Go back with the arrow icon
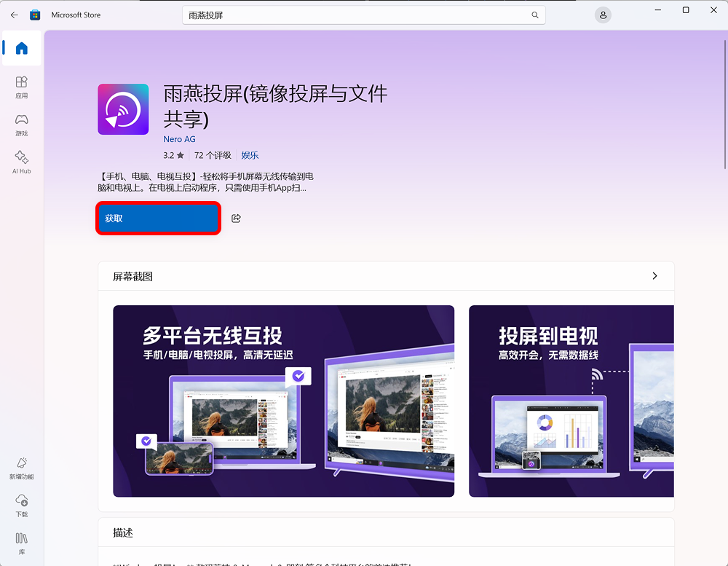Screen dimensions: 728x566 (15, 15)
